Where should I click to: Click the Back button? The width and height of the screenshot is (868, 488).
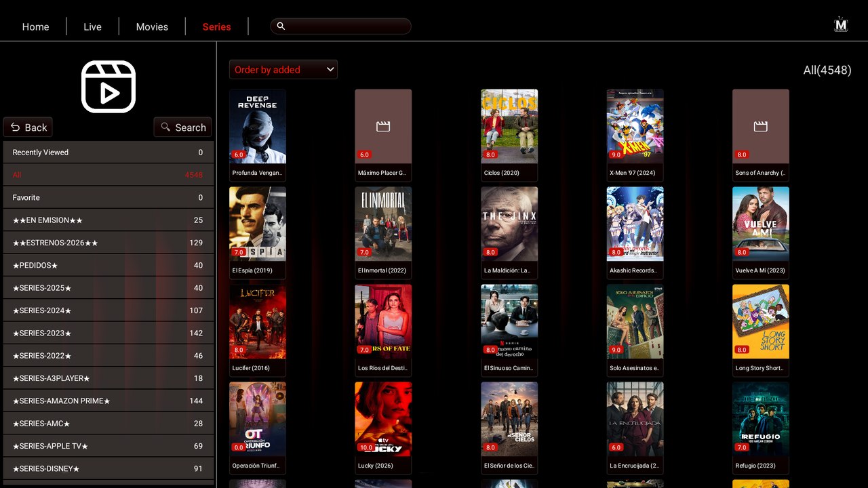[28, 127]
